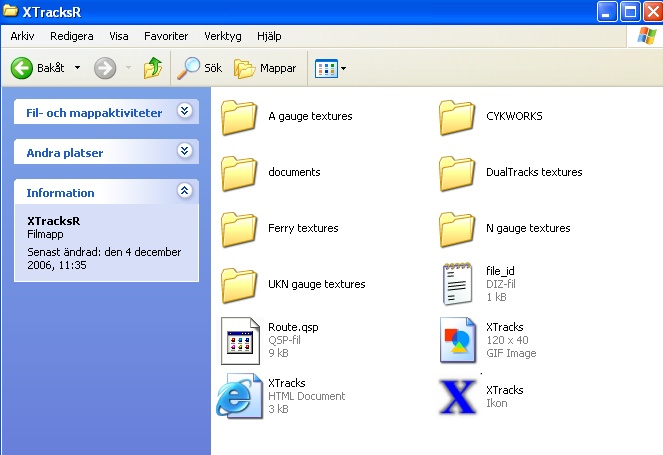This screenshot has width=663, height=455.
Task: Open the Verktyg menu
Action: click(223, 36)
